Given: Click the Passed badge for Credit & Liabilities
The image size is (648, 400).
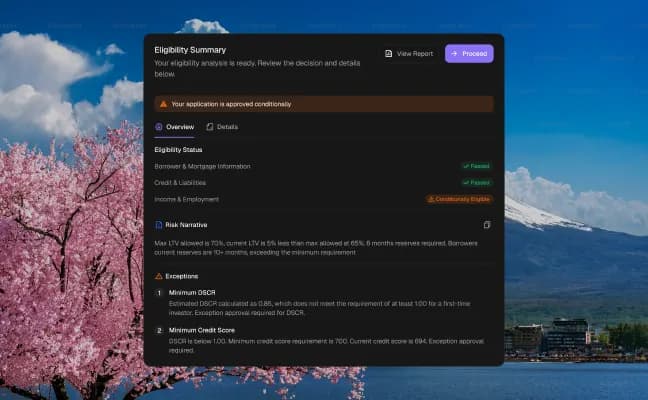Looking at the screenshot, I should (x=476, y=183).
